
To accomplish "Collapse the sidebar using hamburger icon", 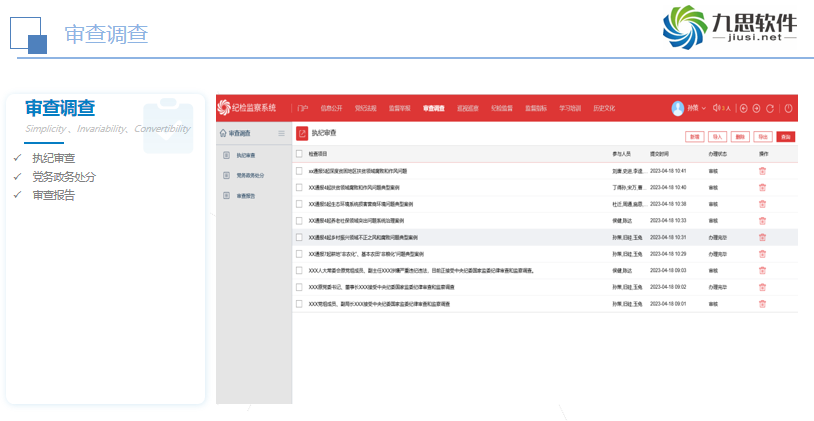I will click(281, 132).
